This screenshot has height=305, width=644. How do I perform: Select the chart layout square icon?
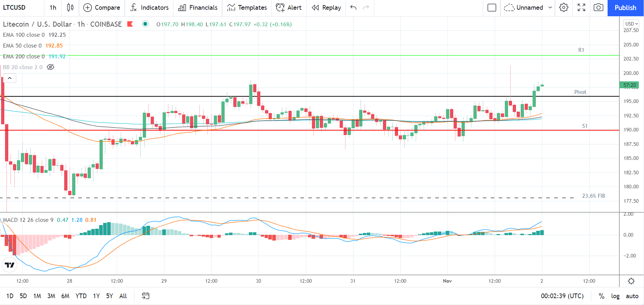click(492, 8)
